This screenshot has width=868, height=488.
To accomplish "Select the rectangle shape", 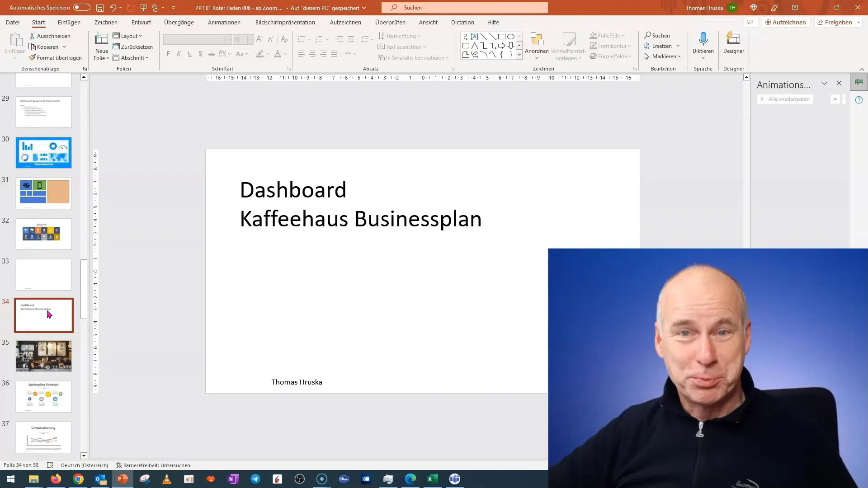I will pyautogui.click(x=501, y=37).
